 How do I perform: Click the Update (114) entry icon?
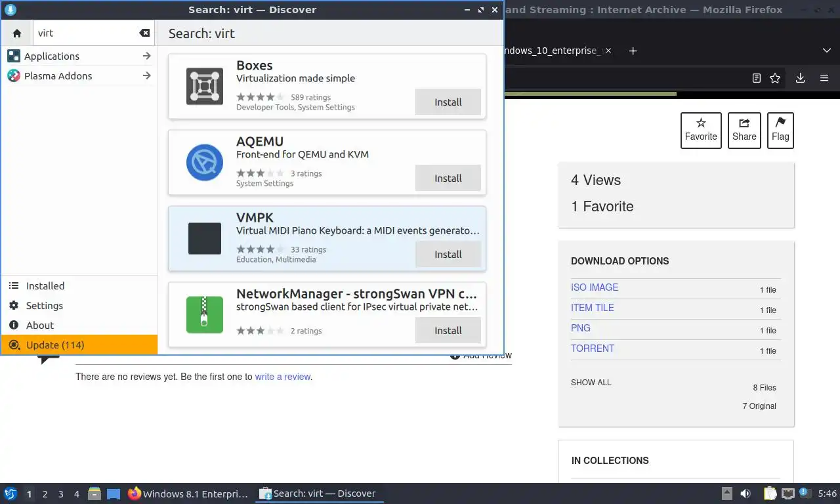point(14,345)
